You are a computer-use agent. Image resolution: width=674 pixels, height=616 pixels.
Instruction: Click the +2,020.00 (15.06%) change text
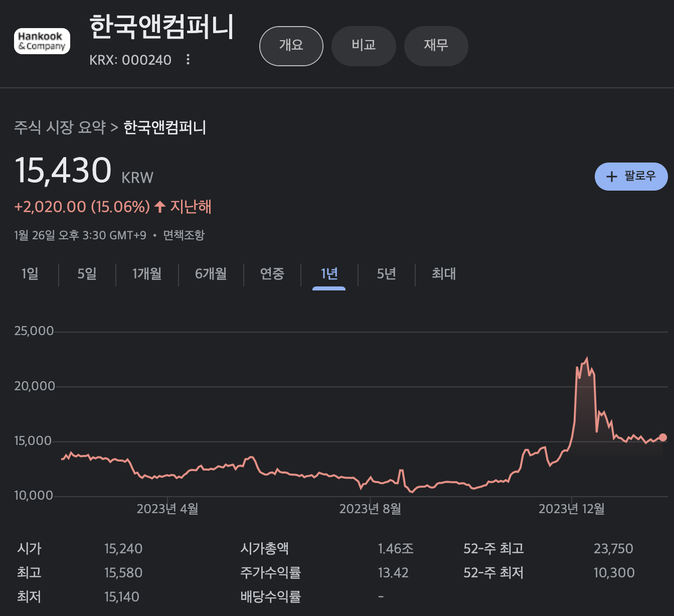point(82,207)
